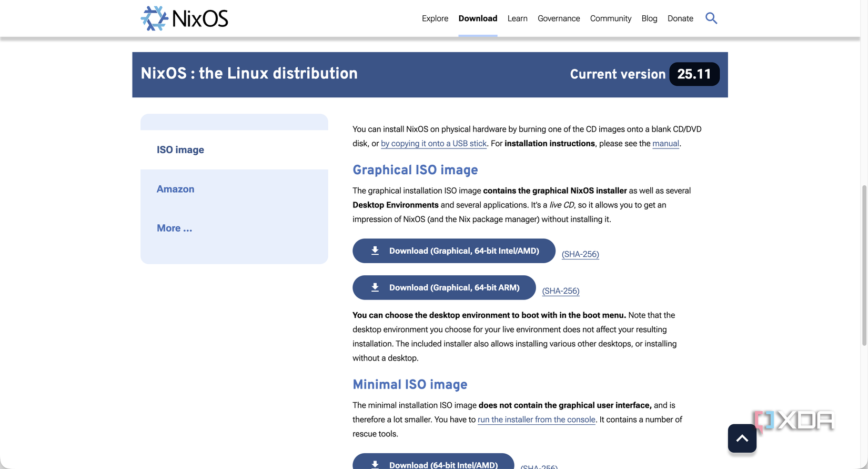This screenshot has width=868, height=469.
Task: Click the Minimal ISO image heading
Action: tap(410, 385)
